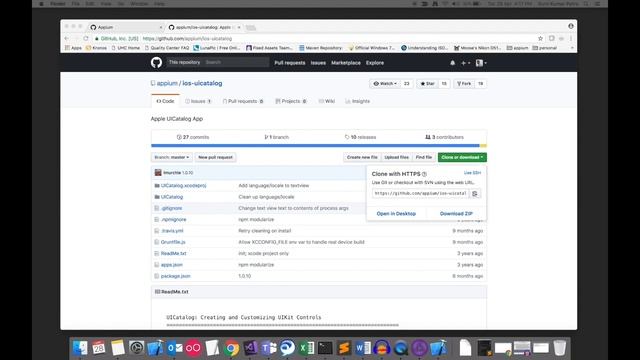Open Notes app in dock
Viewport: 640px width, 360px height.
[118, 348]
